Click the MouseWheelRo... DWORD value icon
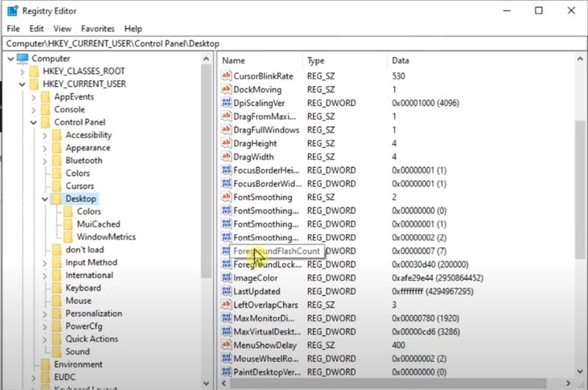Viewport: 588px width, 390px height. tap(226, 358)
